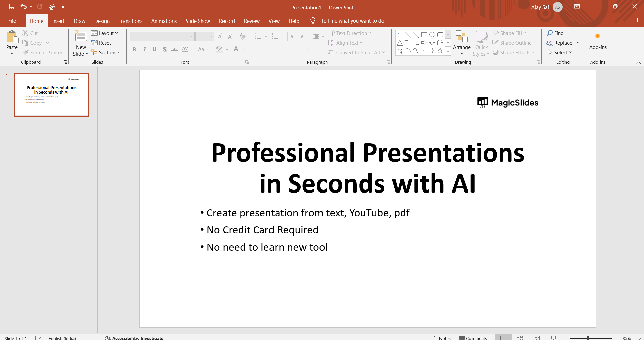Click the Undo arrow icon
Viewport: 644px width, 340px height.
point(23,7)
